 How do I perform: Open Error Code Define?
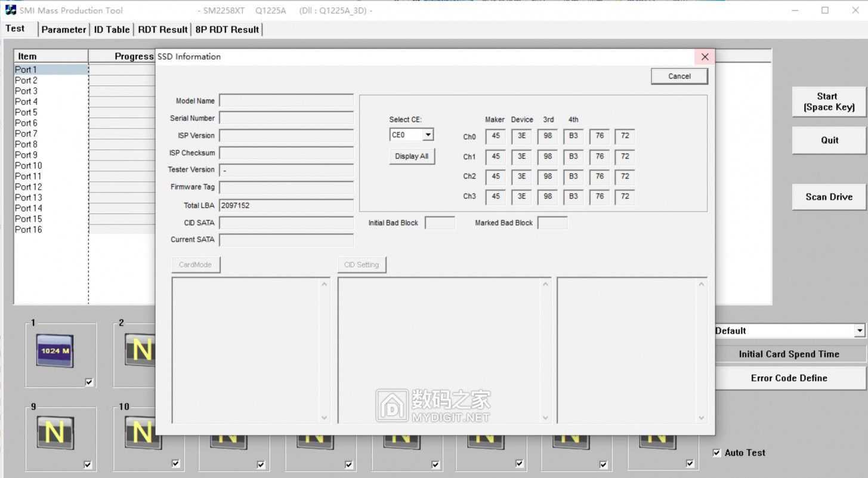789,378
